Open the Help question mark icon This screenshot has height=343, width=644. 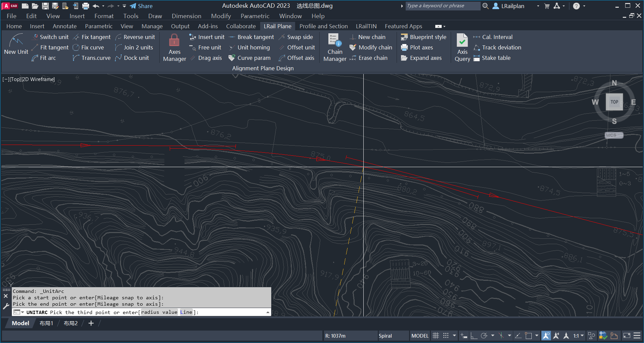click(576, 6)
